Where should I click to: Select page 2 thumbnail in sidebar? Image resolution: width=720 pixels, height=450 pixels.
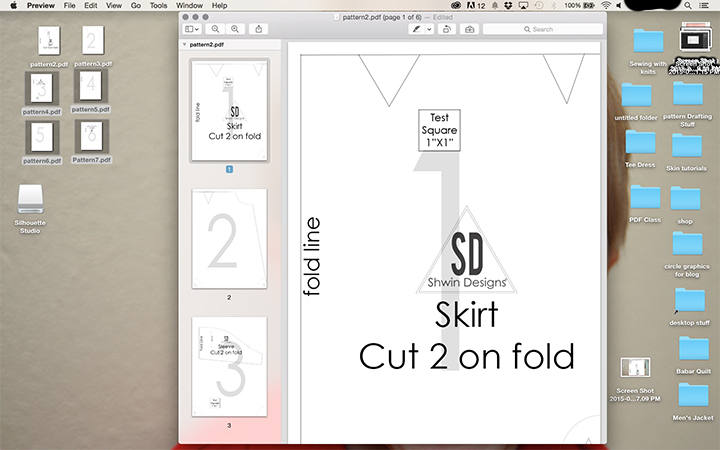point(229,239)
